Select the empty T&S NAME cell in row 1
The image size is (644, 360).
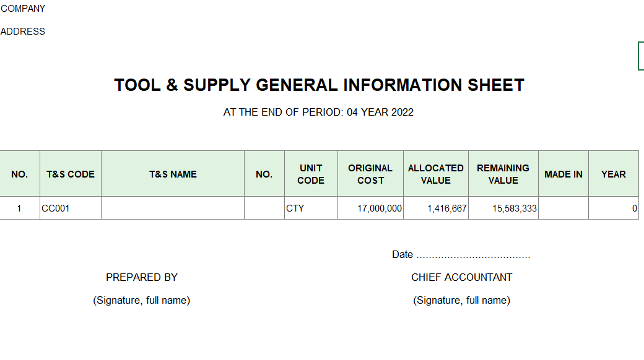[173, 208]
